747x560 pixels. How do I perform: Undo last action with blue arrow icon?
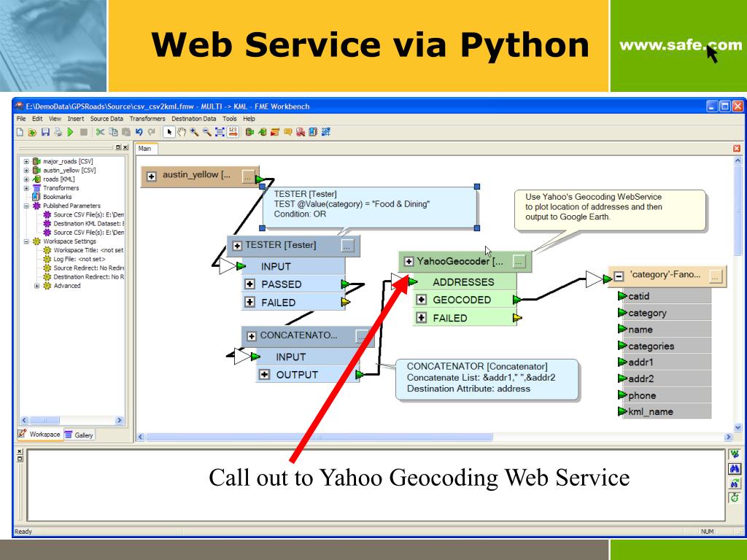coord(139,132)
